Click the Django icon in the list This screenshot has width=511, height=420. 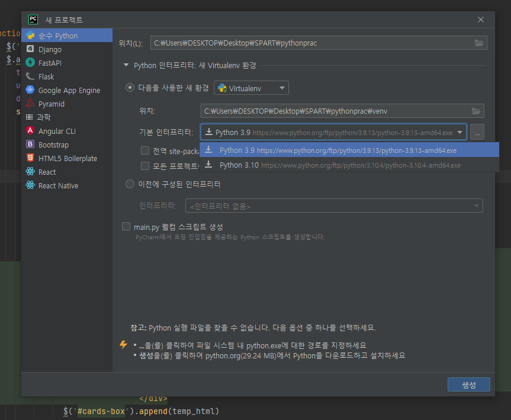[30, 49]
